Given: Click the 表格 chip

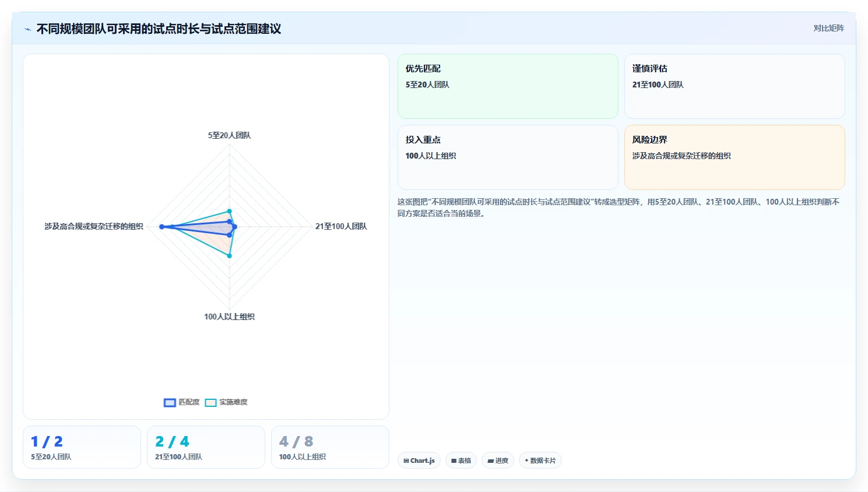Looking at the screenshot, I should [461, 461].
